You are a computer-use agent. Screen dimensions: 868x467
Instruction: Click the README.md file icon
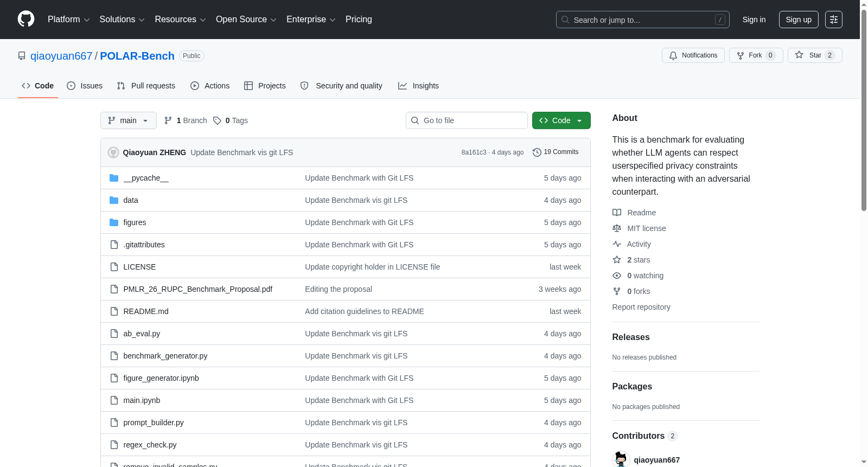pos(114,311)
